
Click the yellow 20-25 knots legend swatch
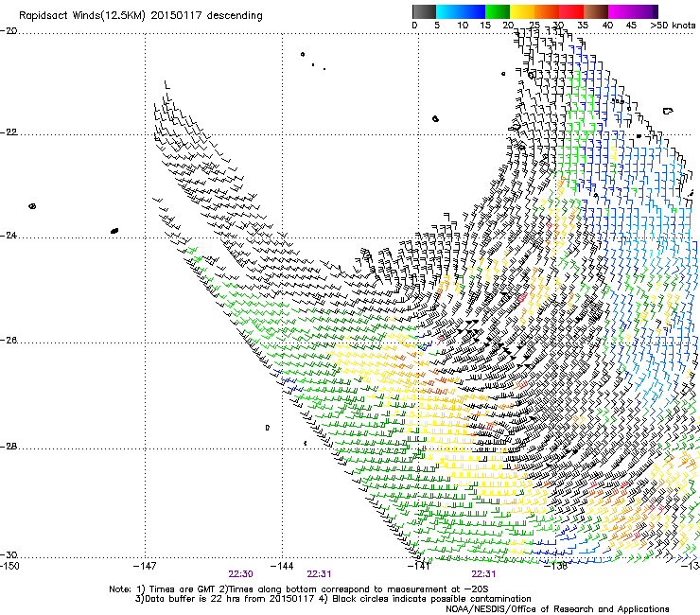tap(522, 11)
